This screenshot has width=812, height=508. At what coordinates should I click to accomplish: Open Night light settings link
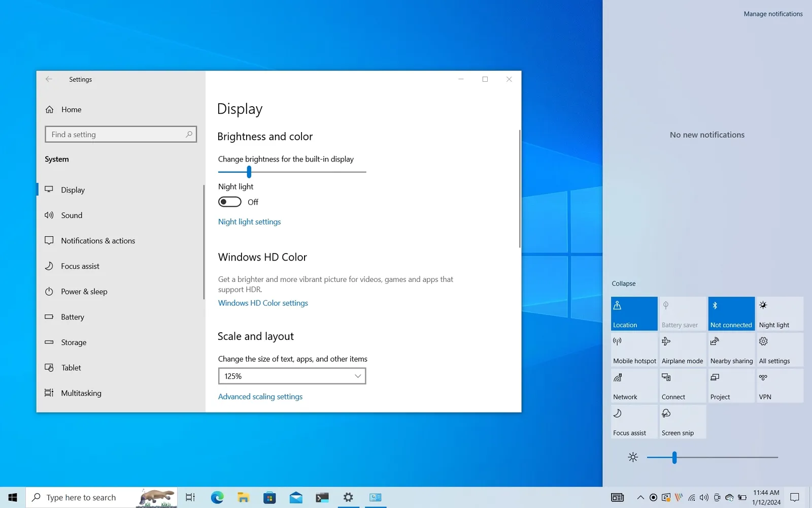pyautogui.click(x=249, y=221)
